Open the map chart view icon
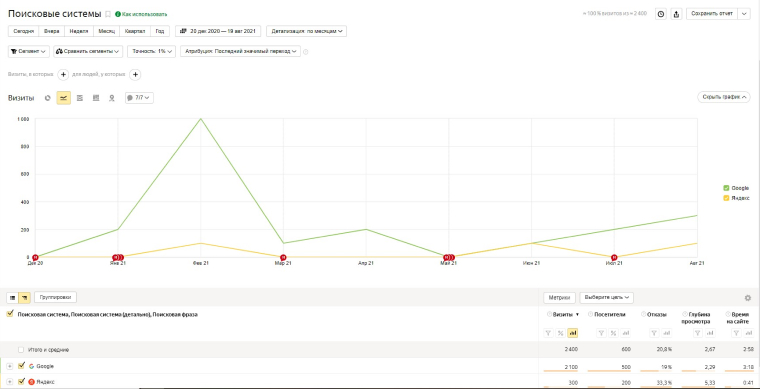 click(x=111, y=98)
